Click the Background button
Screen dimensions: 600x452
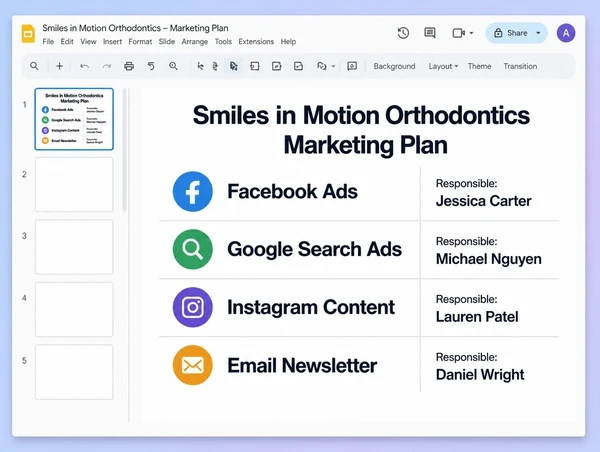tap(394, 66)
